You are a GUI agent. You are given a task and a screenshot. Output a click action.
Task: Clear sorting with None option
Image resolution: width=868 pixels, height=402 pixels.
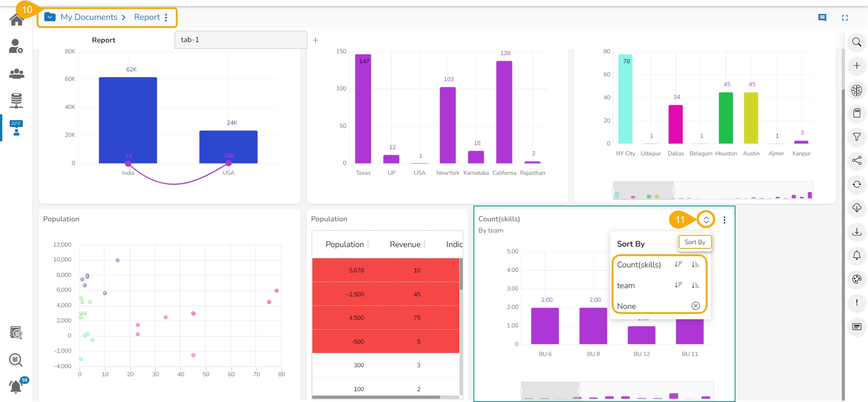[660, 306]
